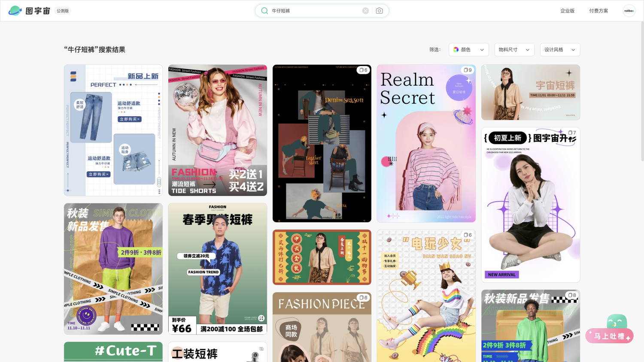Open the 新品上新 jeans template
The image size is (644, 362).
click(x=113, y=130)
